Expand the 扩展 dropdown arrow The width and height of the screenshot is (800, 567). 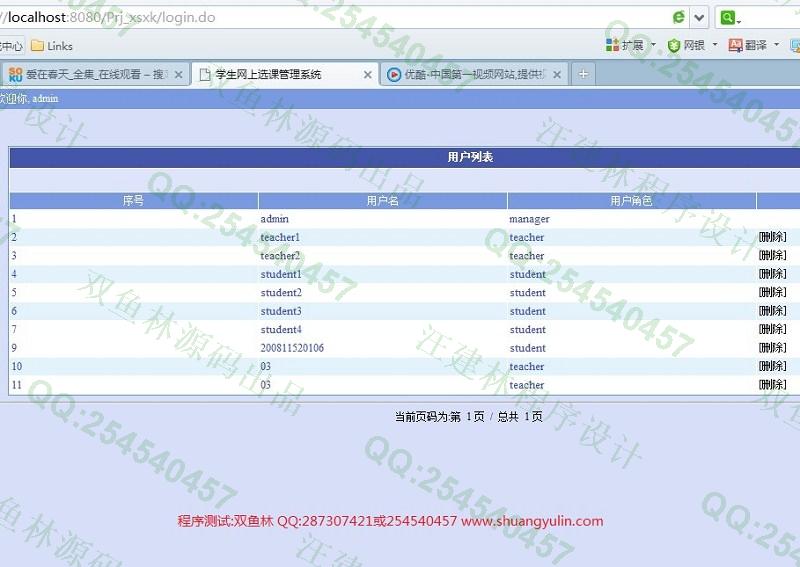click(654, 45)
